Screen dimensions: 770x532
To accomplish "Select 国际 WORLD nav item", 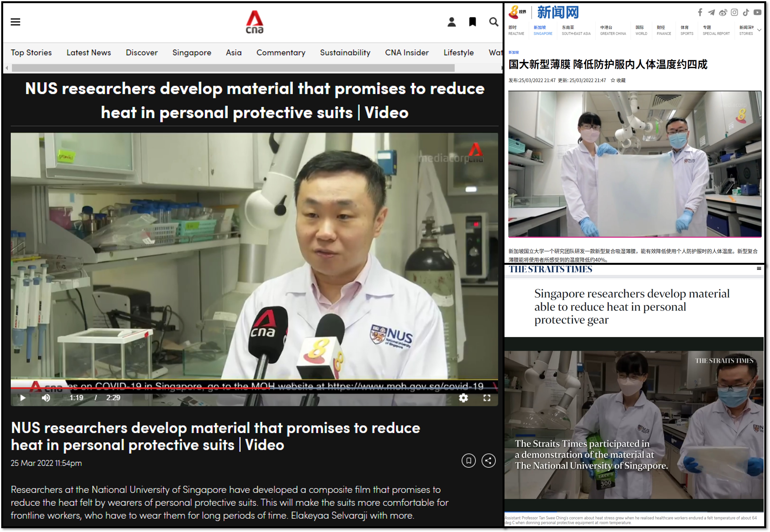I will click(x=641, y=30).
